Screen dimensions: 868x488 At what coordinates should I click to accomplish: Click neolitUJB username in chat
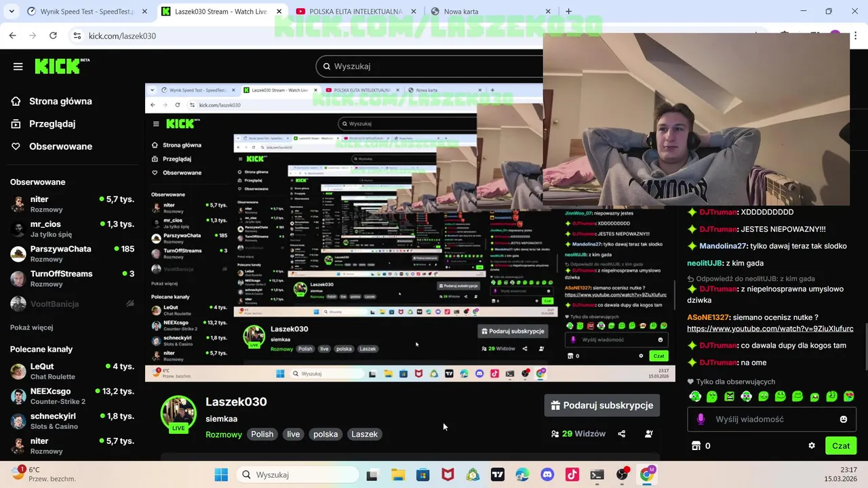pos(705,263)
